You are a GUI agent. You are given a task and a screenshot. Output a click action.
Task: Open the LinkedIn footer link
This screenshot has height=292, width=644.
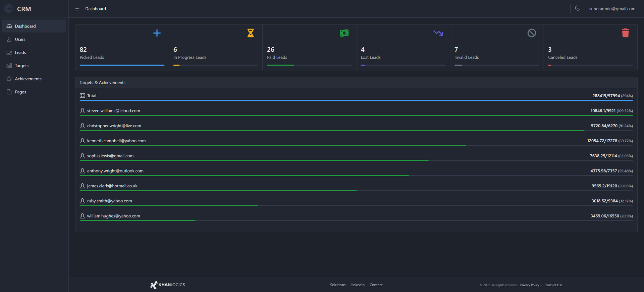(358, 285)
